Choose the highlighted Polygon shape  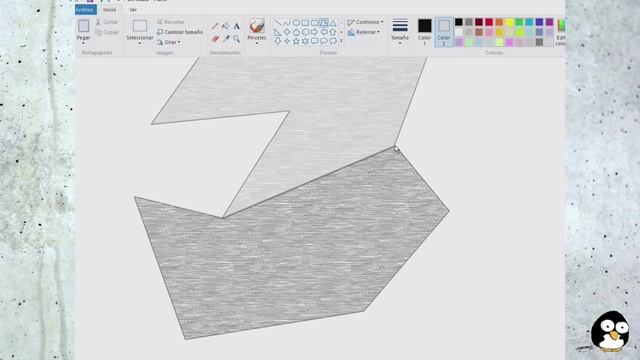pyautogui.click(x=324, y=23)
